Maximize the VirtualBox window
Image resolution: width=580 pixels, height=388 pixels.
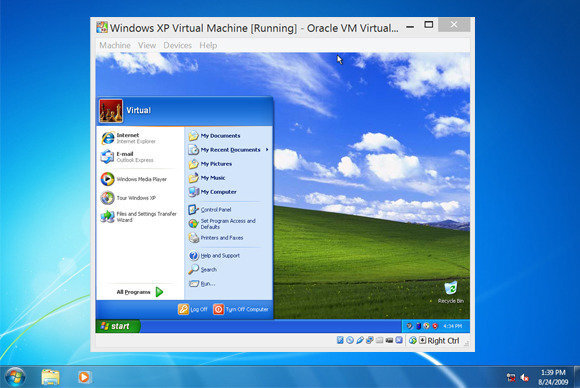coord(429,25)
